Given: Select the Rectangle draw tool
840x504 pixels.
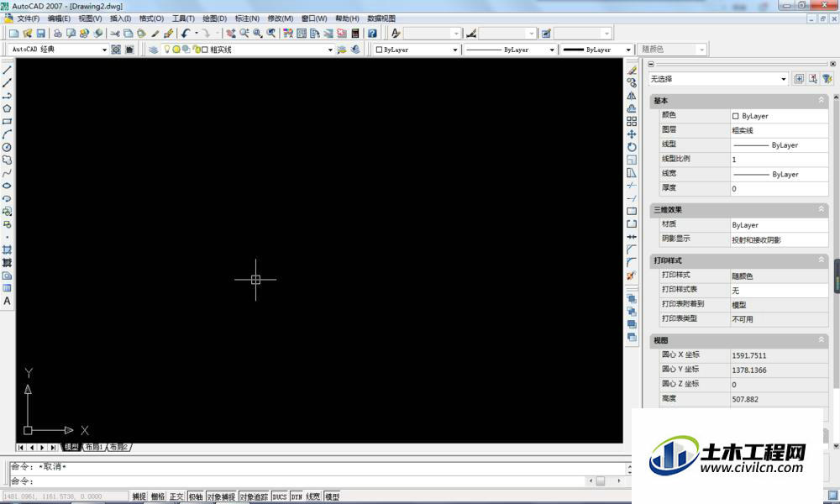Looking at the screenshot, I should click(x=7, y=122).
